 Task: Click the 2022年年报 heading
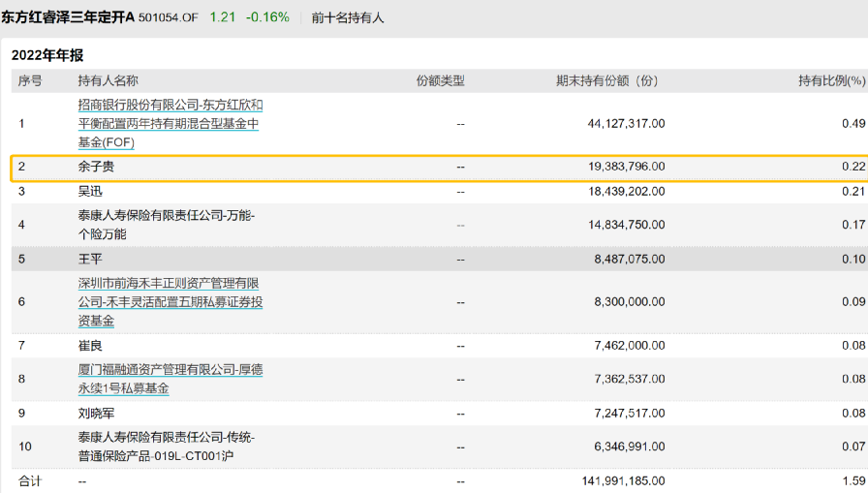47,55
